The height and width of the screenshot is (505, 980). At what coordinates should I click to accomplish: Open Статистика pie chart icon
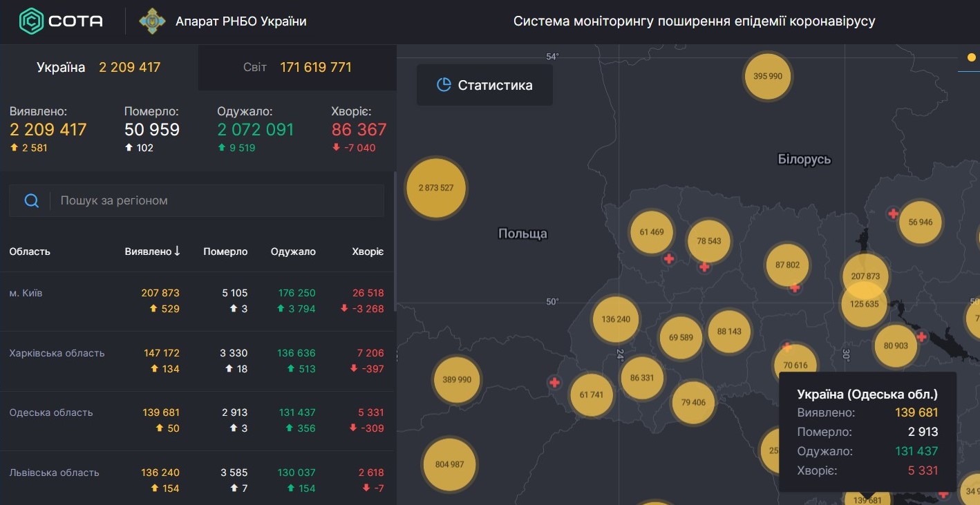pyautogui.click(x=444, y=85)
